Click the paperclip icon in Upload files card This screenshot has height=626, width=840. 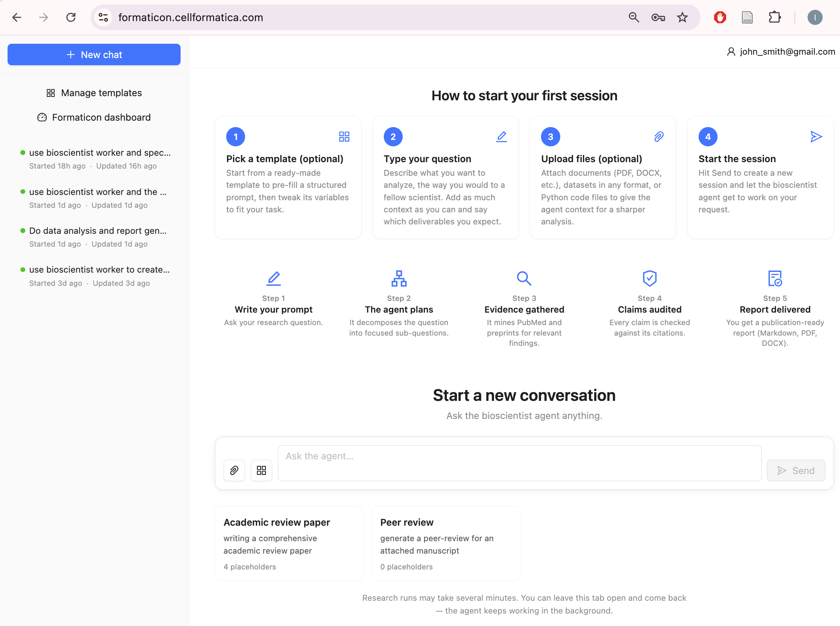[659, 137]
